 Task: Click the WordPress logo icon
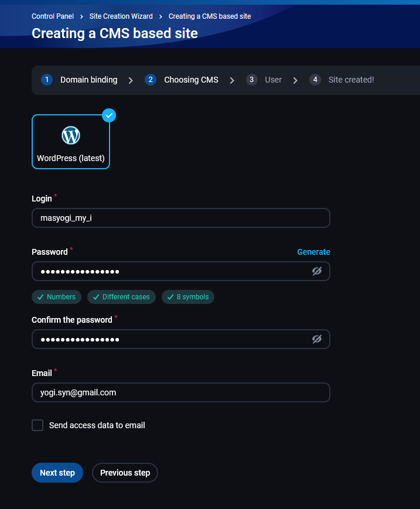click(x=71, y=135)
